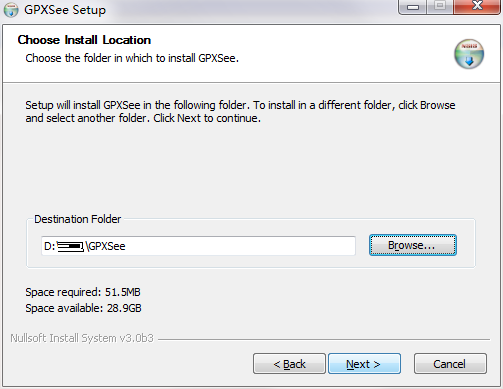Go to the previous step with Back
The height and width of the screenshot is (389, 503).
pos(289,364)
